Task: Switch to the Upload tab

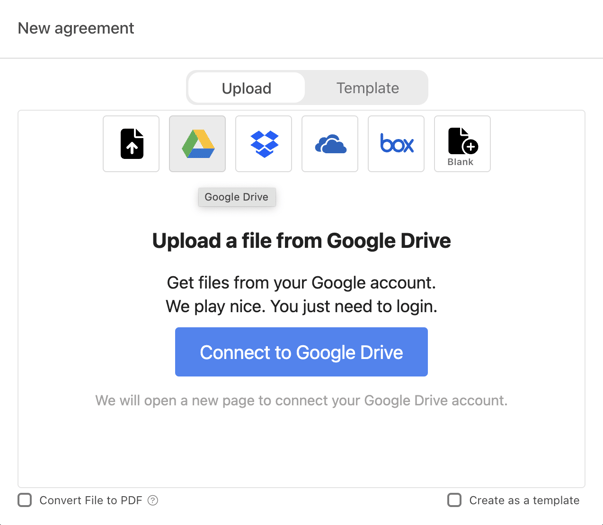Action: point(247,88)
